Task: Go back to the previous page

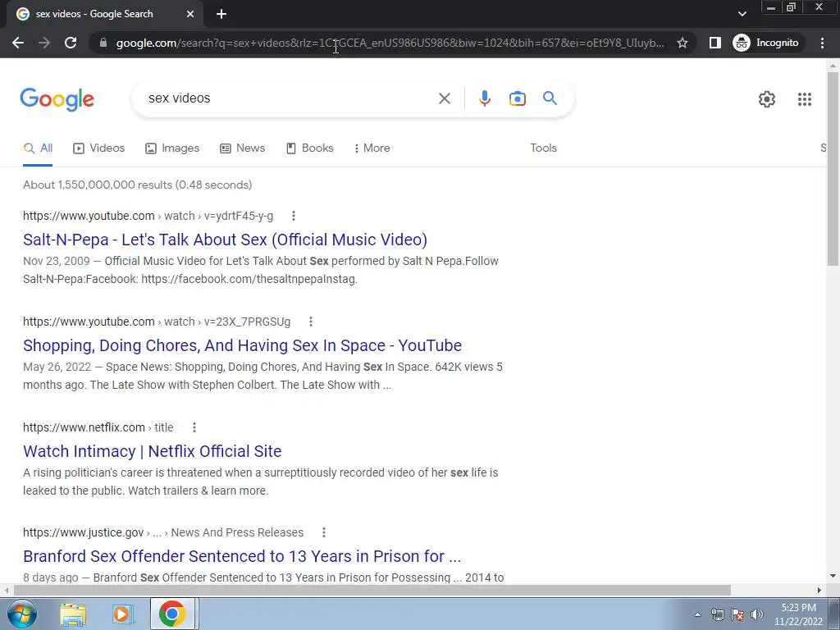Action: pyautogui.click(x=18, y=43)
